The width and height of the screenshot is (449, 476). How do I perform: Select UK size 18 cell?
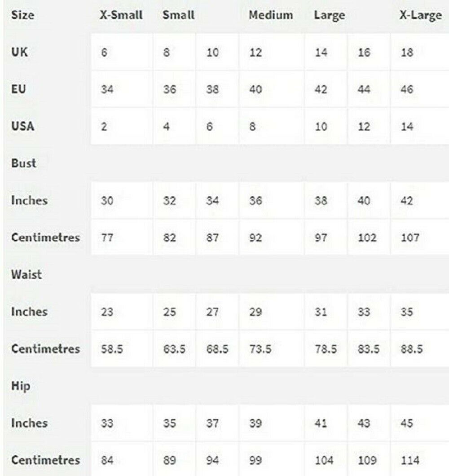407,53
